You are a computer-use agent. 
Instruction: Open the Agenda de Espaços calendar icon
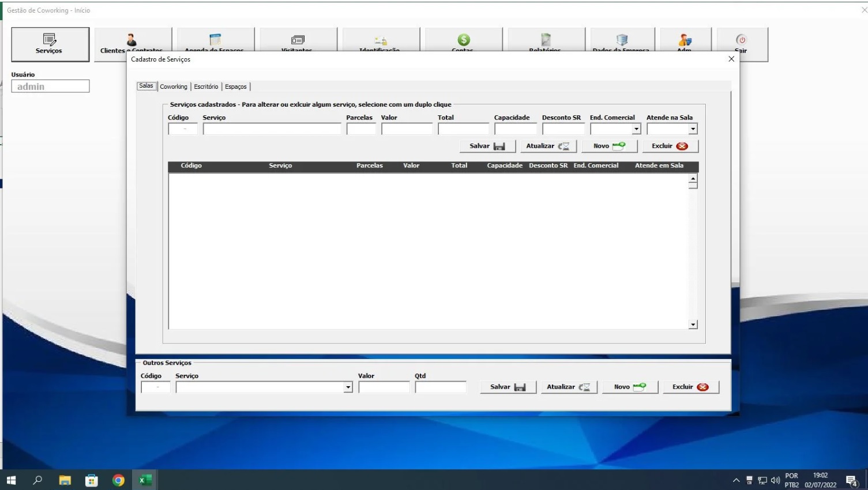click(215, 40)
